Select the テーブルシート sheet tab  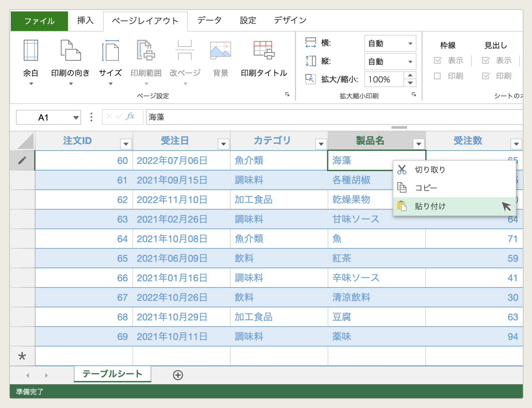(113, 374)
